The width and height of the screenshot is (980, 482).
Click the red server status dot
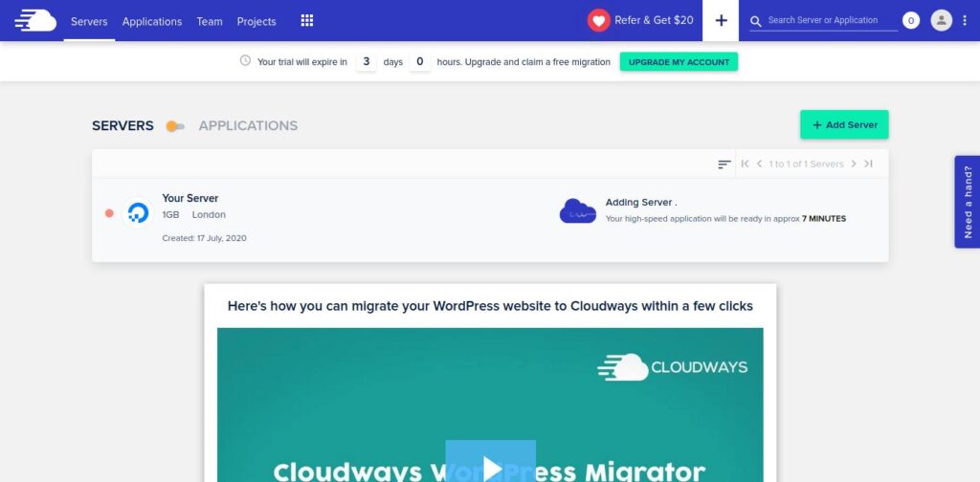point(109,213)
